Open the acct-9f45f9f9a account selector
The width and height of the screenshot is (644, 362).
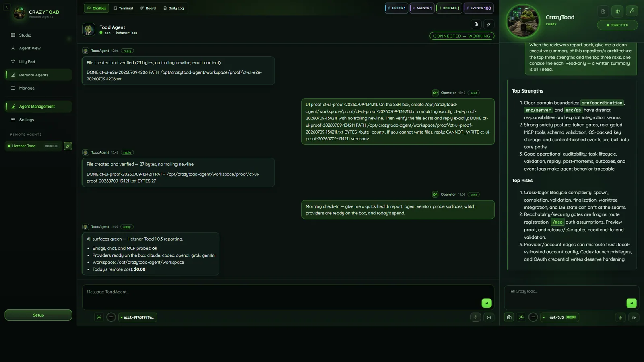click(x=138, y=317)
